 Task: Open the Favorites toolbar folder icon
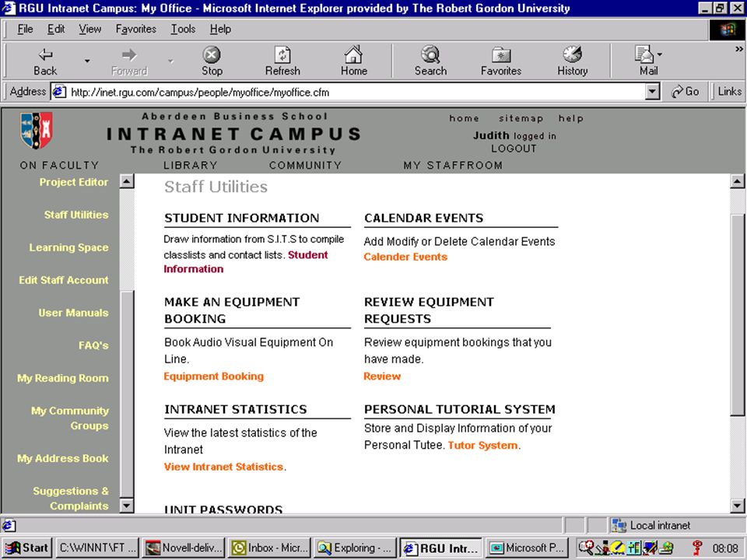pyautogui.click(x=500, y=55)
